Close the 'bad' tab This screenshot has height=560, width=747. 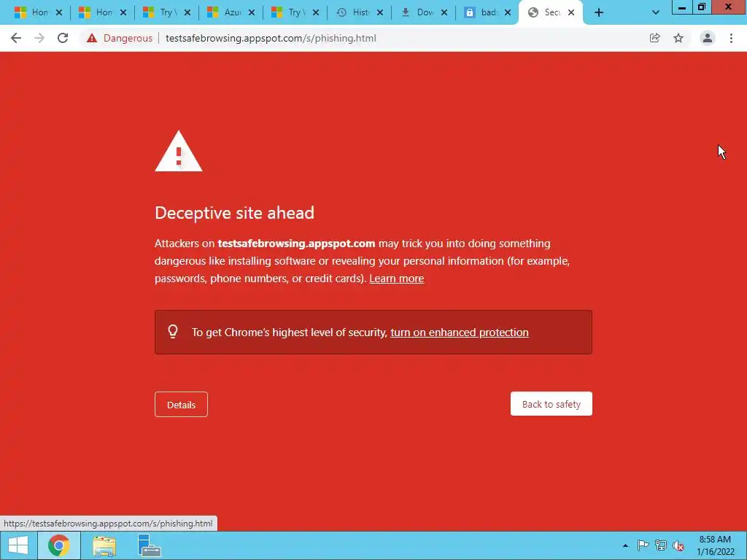[x=508, y=12]
